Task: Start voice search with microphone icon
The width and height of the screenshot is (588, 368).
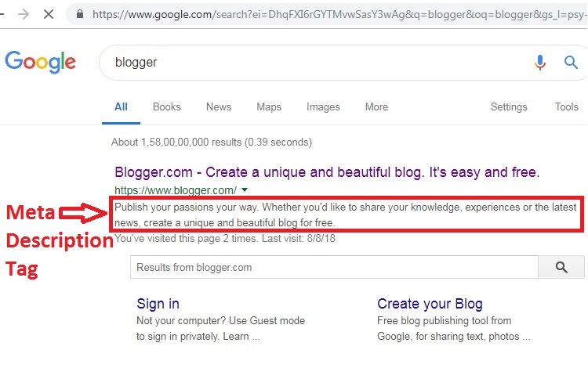Action: coord(540,62)
